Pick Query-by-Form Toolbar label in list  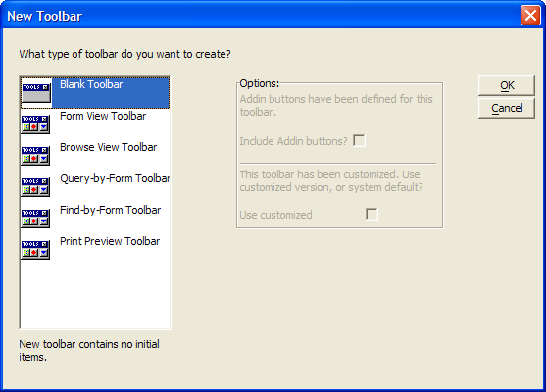pyautogui.click(x=115, y=179)
